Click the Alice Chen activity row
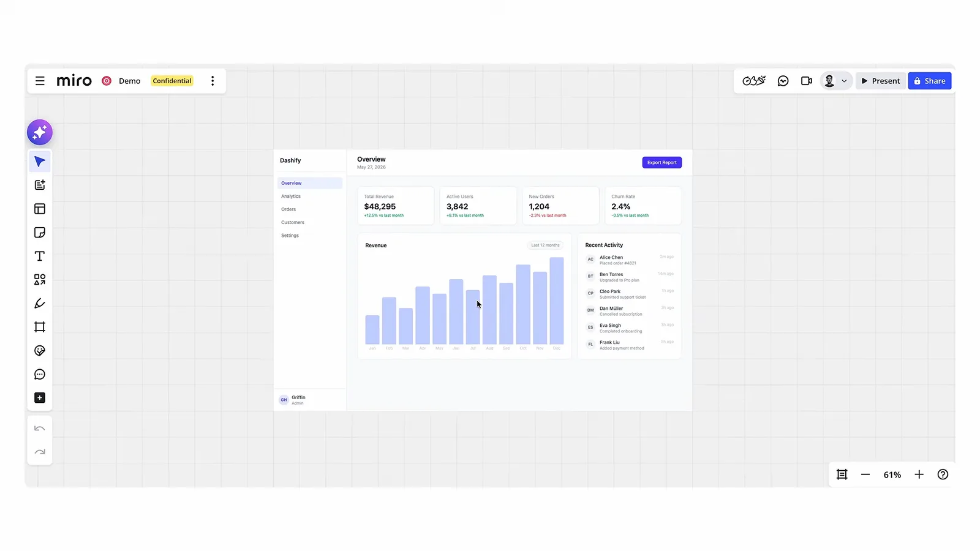The image size is (980, 551). (630, 260)
